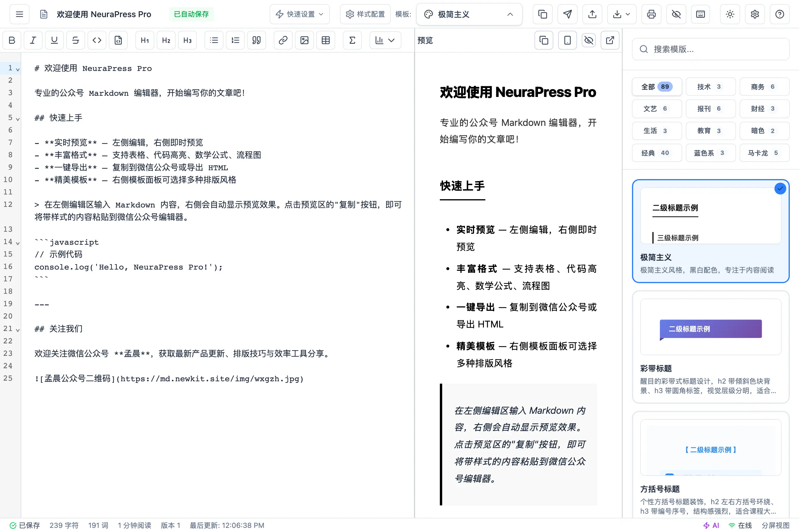
Task: Fold editor line 1 heading
Action: (x=18, y=69)
